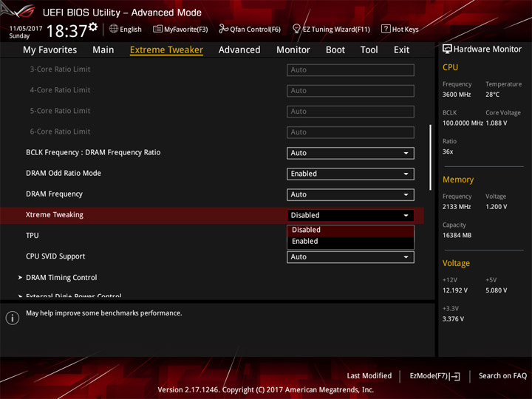The width and height of the screenshot is (532, 399).
Task: Click the Hardware Monitor screen icon
Action: (447, 49)
